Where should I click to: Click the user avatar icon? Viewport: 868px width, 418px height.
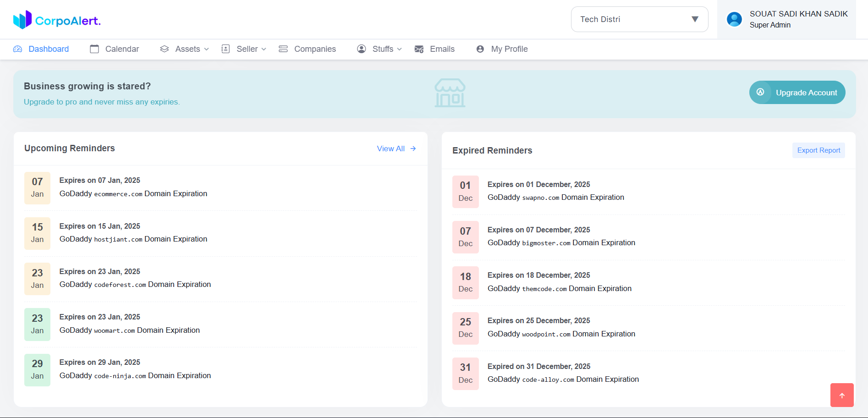click(x=734, y=19)
